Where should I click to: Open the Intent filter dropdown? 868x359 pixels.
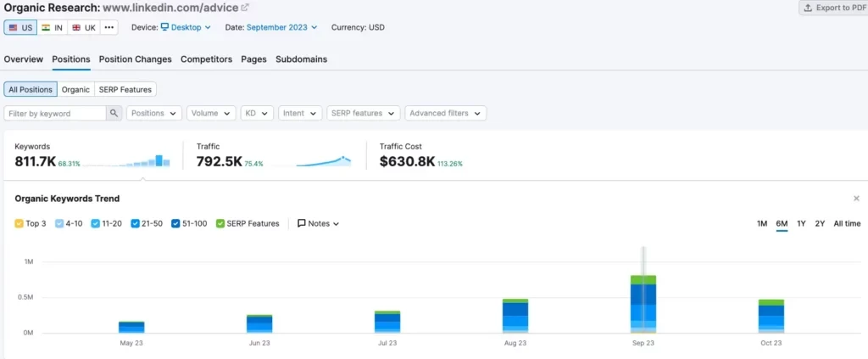[300, 113]
